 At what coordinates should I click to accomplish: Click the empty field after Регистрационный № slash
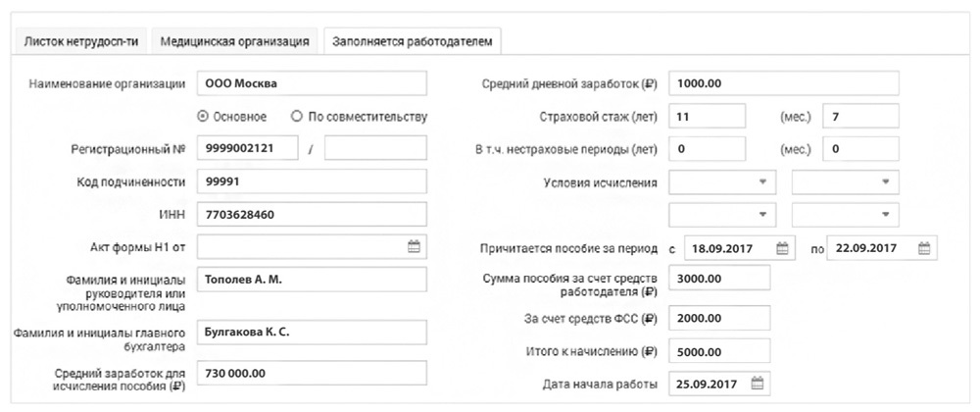point(375,149)
